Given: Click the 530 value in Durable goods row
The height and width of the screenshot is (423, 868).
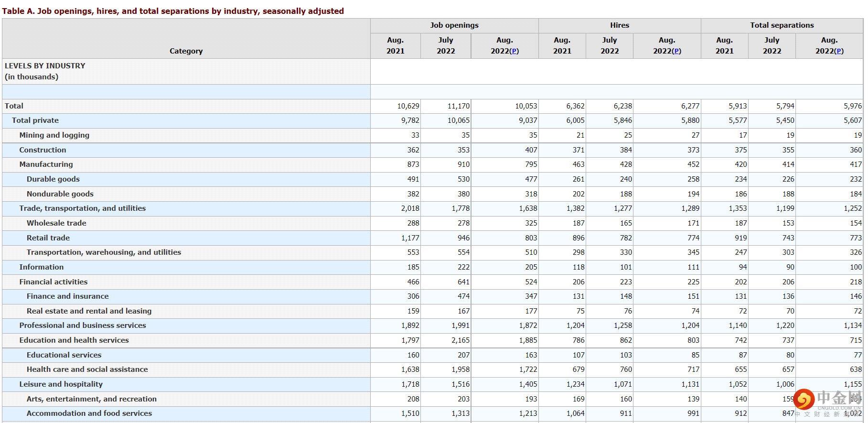Looking at the screenshot, I should tap(464, 179).
